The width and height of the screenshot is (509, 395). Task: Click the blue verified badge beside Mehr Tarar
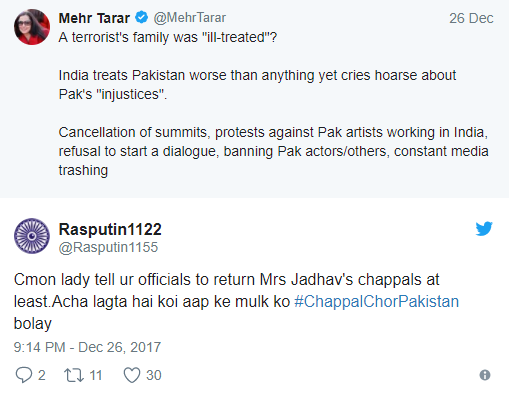click(x=141, y=17)
